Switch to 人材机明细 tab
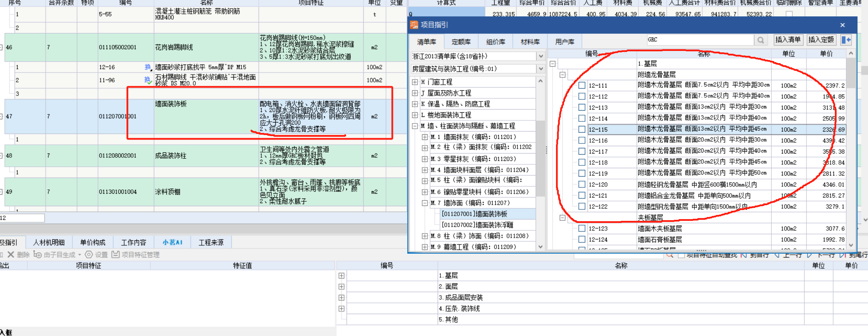This screenshot has width=868, height=336. click(49, 242)
